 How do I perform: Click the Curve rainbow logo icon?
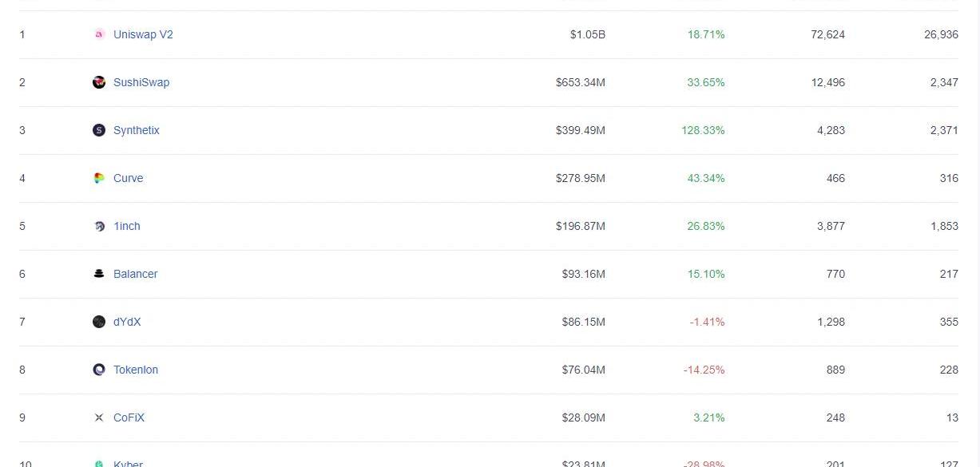(x=99, y=178)
